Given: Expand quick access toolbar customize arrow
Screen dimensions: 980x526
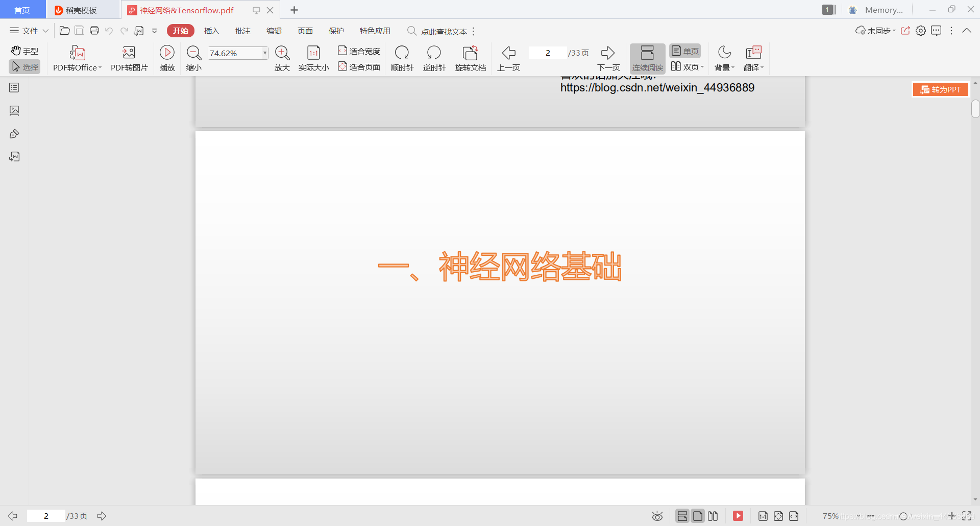Looking at the screenshot, I should coord(155,31).
